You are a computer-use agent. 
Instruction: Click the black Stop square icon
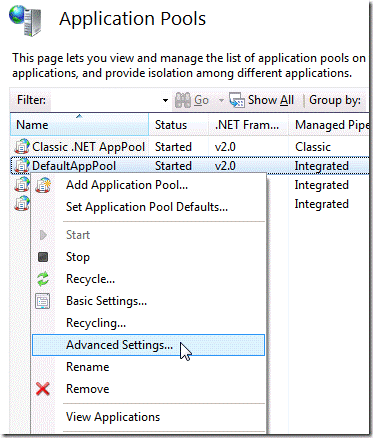click(x=43, y=257)
